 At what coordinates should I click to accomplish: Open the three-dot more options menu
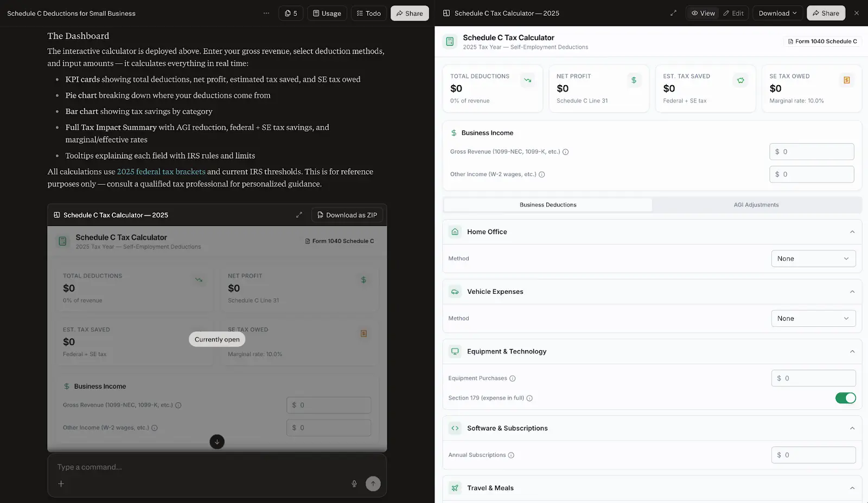266,13
